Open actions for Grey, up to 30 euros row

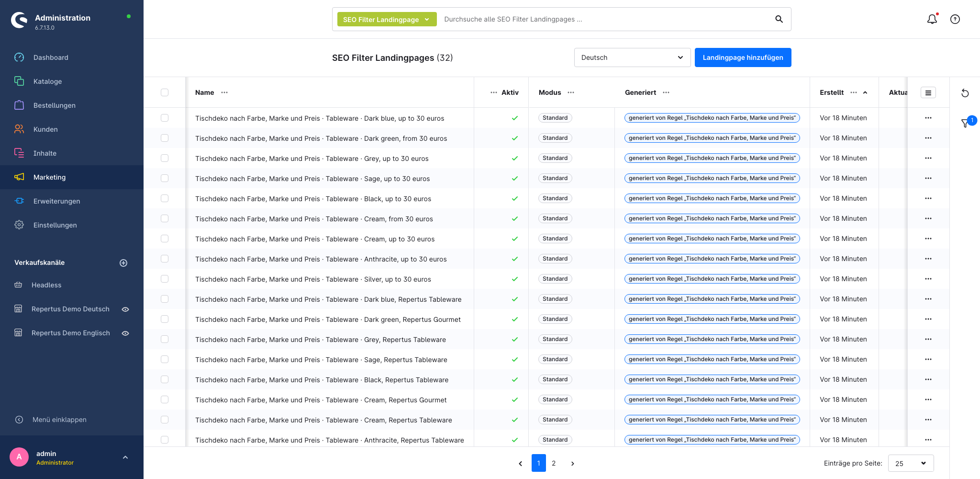(928, 158)
